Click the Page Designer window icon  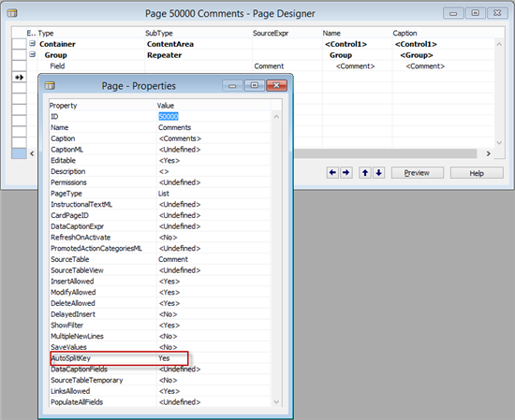12,13
